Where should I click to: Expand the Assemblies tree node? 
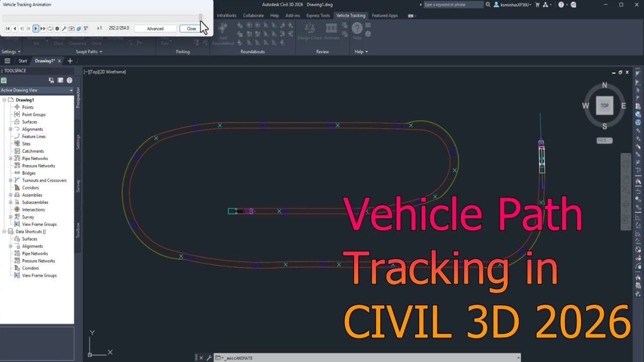click(11, 195)
